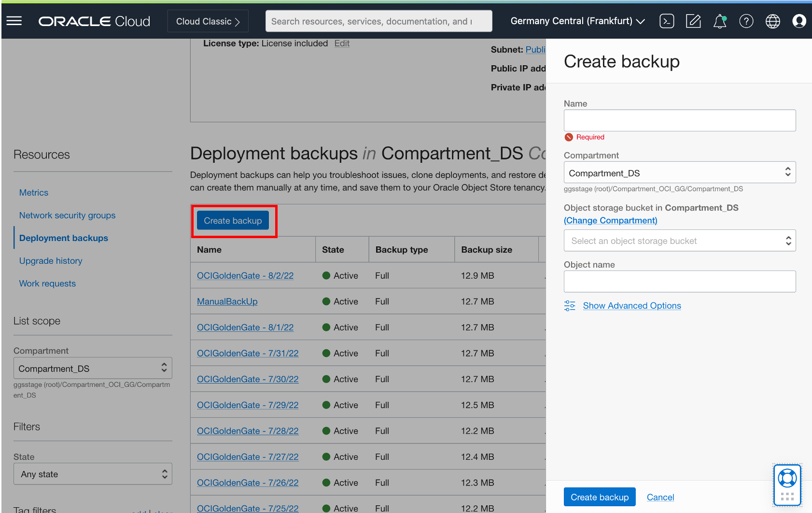Open Help using the question mark icon
The image size is (812, 513).
(x=746, y=21)
